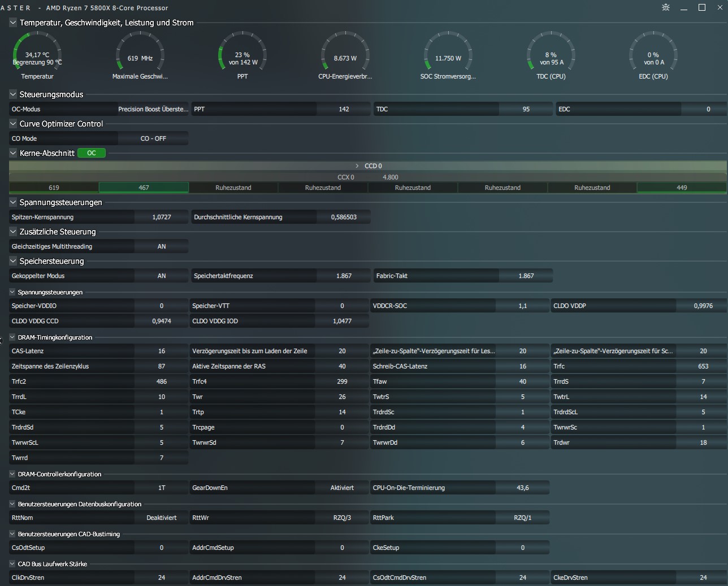728x586 pixels.
Task: Collapse the Speichersteuerung section
Action: pos(13,261)
